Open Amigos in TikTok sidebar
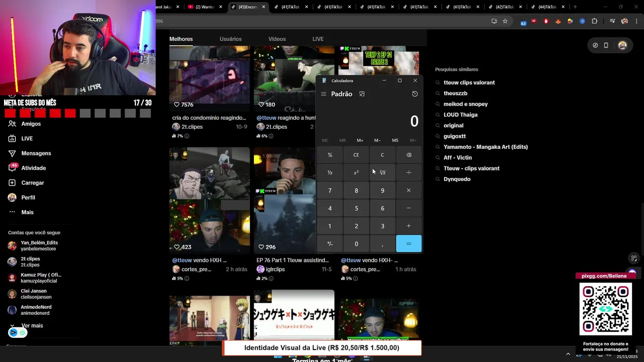This screenshot has width=644, height=362. tap(30, 124)
